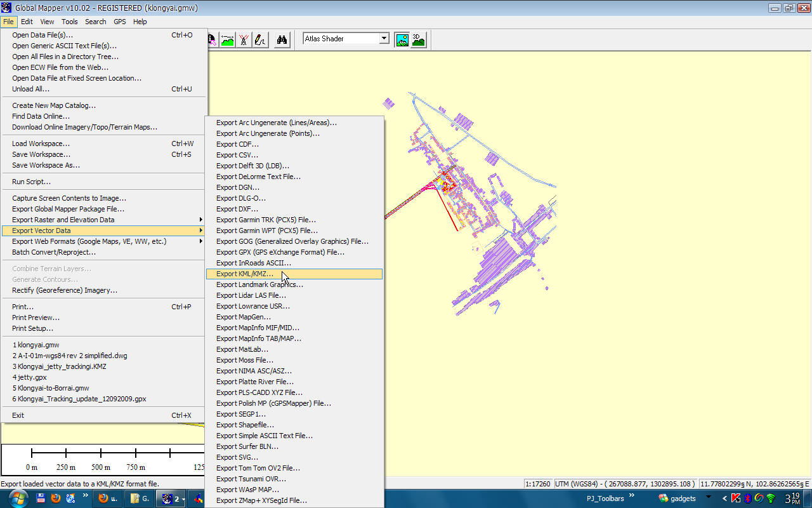Image resolution: width=812 pixels, height=508 pixels.
Task: Choose Save Workspace As...
Action: (x=103, y=165)
